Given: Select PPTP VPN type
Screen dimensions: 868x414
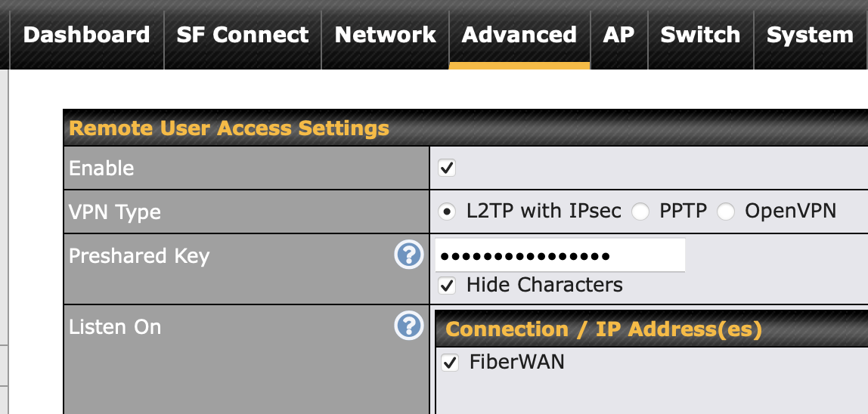Looking at the screenshot, I should (x=640, y=212).
